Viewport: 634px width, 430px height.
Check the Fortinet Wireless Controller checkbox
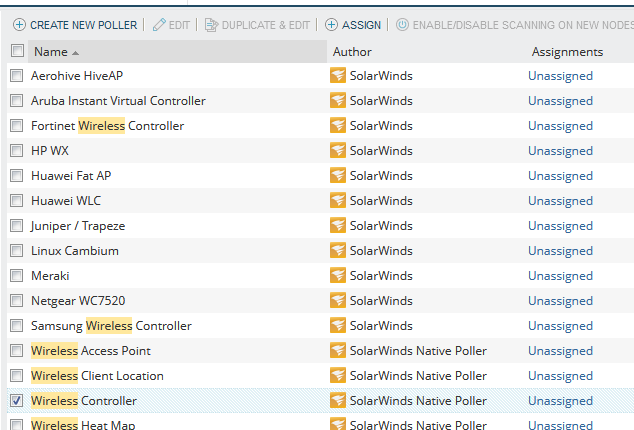[x=17, y=126]
